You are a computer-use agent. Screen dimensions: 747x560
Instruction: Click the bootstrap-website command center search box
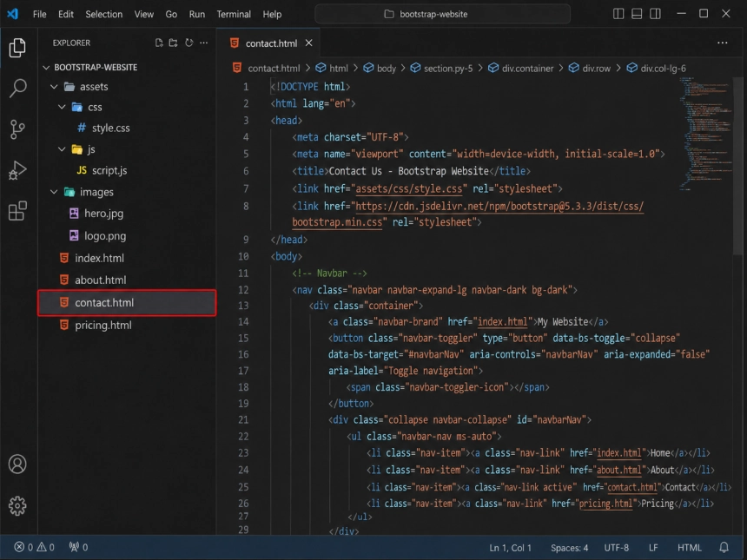coord(442,14)
